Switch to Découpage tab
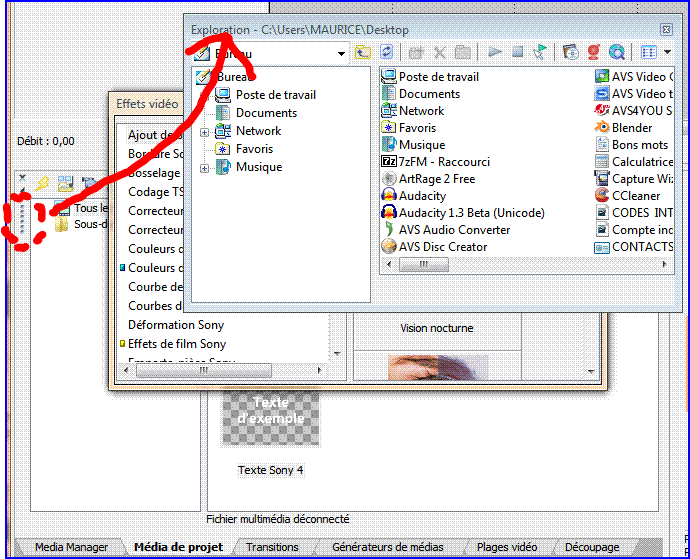This screenshot has width=690, height=559. pos(592,547)
